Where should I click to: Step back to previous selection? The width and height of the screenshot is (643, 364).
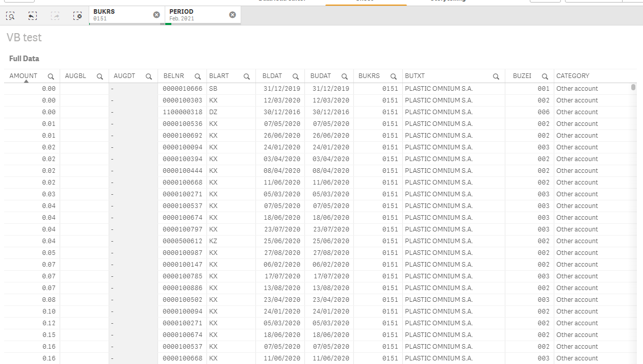coord(33,16)
